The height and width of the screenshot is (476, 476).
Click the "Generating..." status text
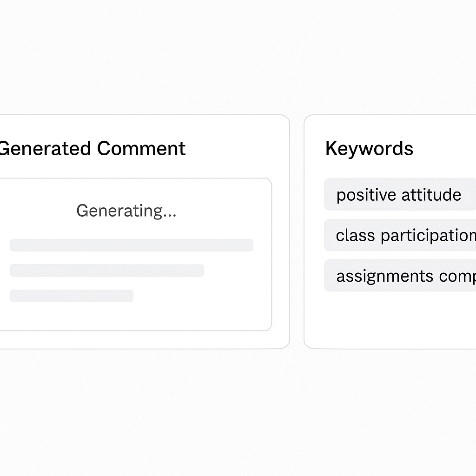click(126, 211)
